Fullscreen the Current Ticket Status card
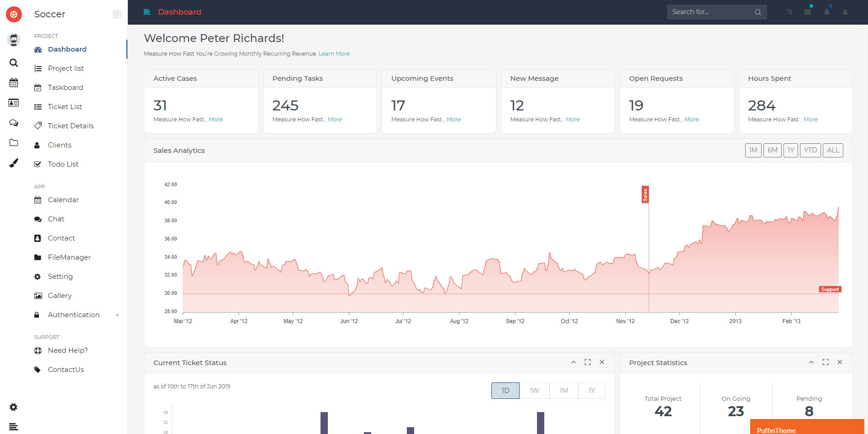 [588, 362]
